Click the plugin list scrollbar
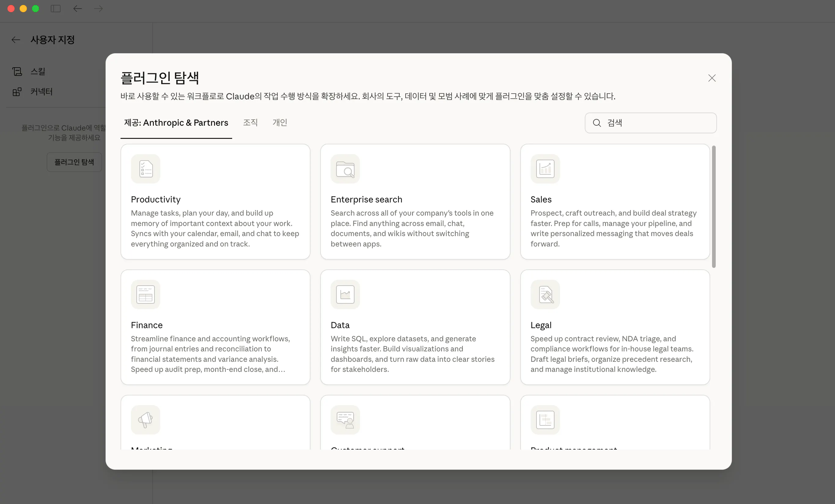The image size is (835, 504). pos(713,207)
